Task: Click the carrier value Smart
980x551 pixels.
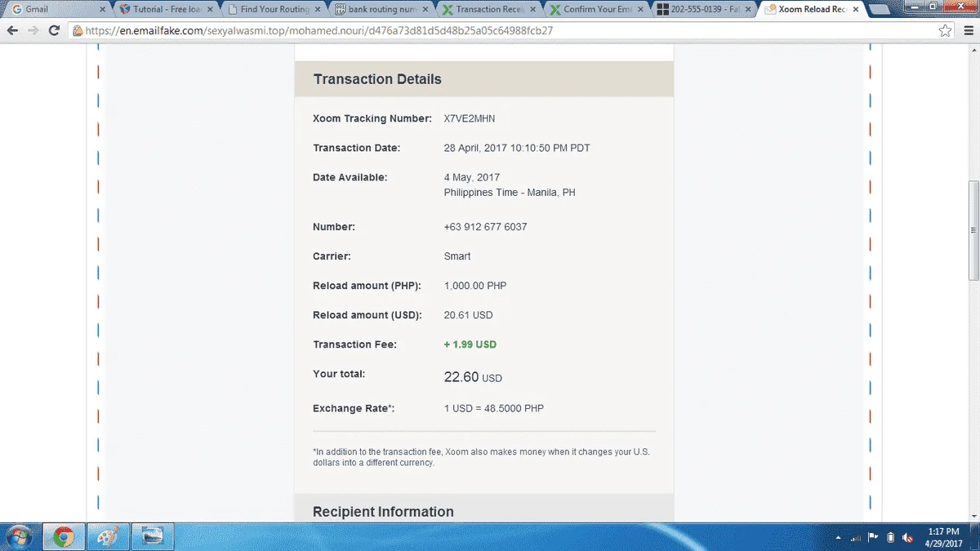Action: [x=457, y=256]
